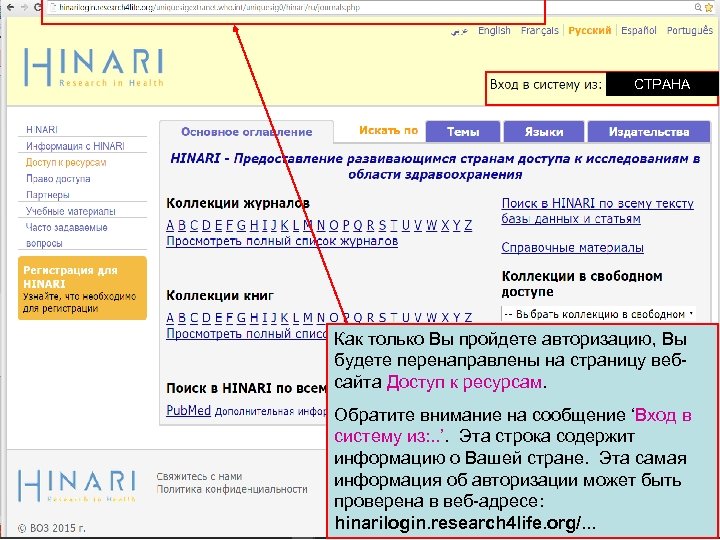Open the PubMed link
Image resolution: width=720 pixels, height=540 pixels.
coord(188,410)
